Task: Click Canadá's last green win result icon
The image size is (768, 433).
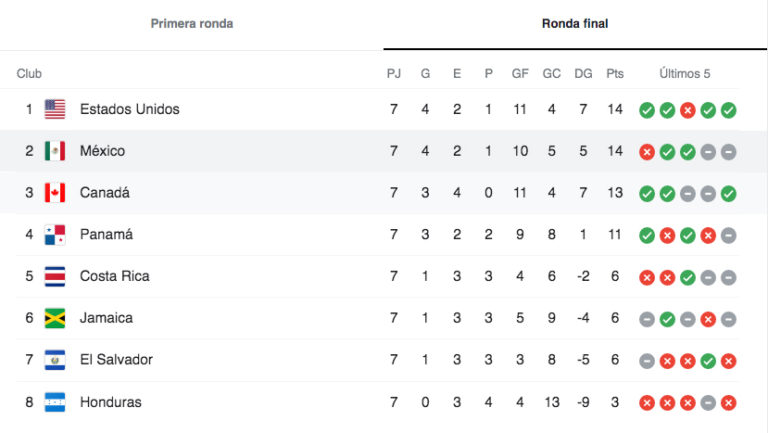Action: (728, 194)
